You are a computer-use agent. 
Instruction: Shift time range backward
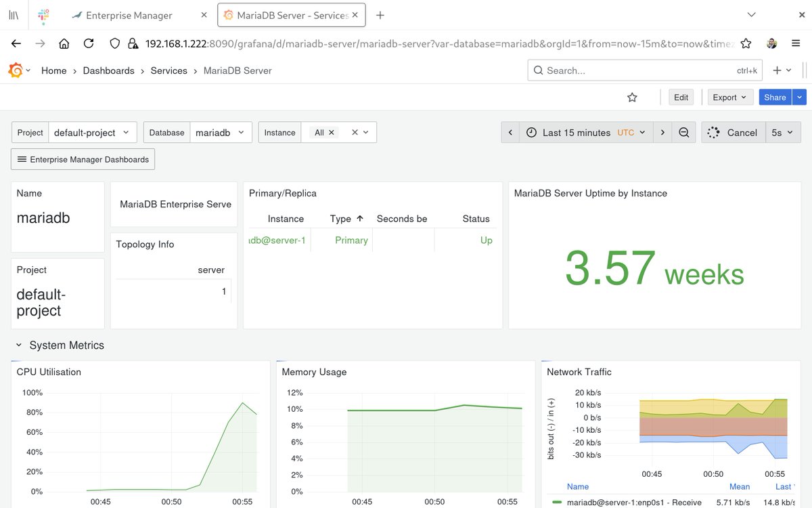coord(510,133)
